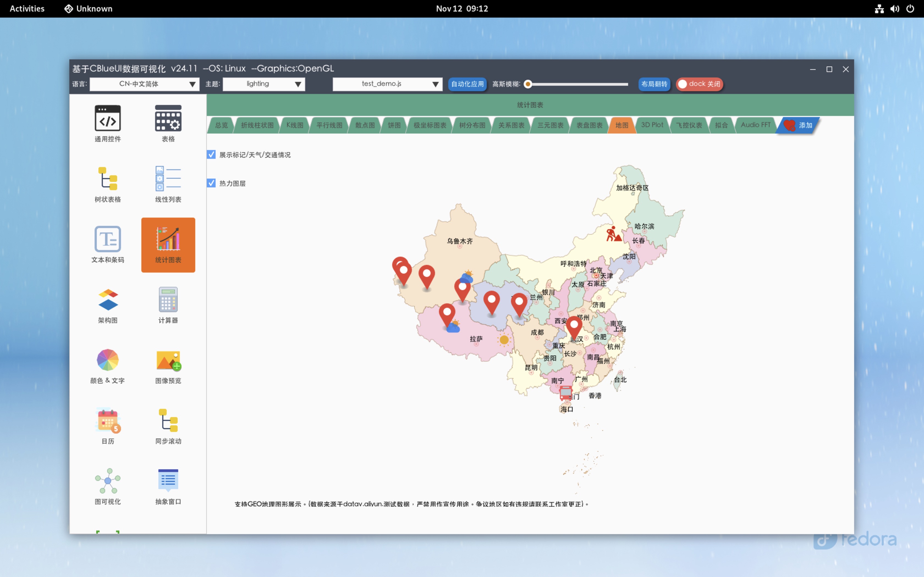924x577 pixels.
Task: Select the 计算器 calculator icon
Action: [x=168, y=299]
